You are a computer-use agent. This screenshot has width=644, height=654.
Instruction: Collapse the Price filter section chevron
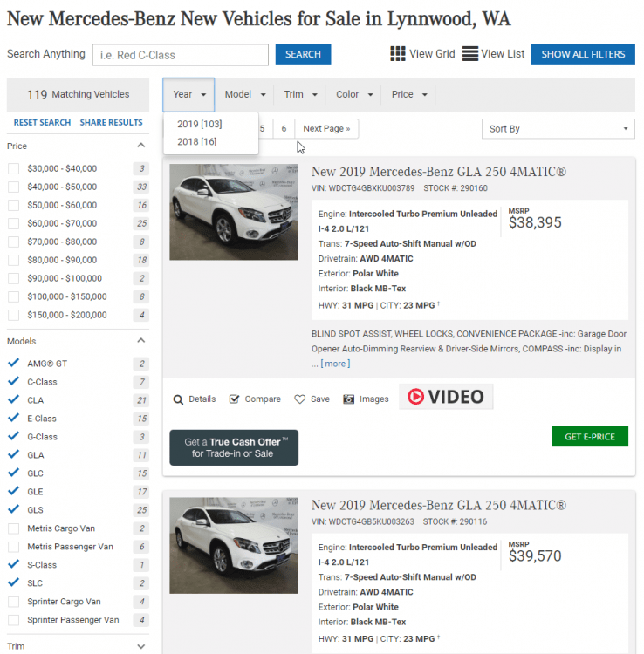coord(141,146)
